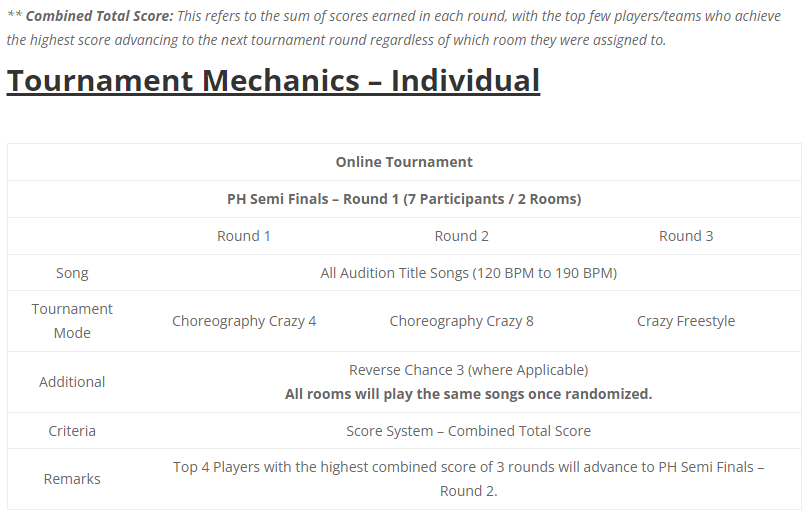
Task: Select the "Online Tournament" table header cell
Action: 404,162
